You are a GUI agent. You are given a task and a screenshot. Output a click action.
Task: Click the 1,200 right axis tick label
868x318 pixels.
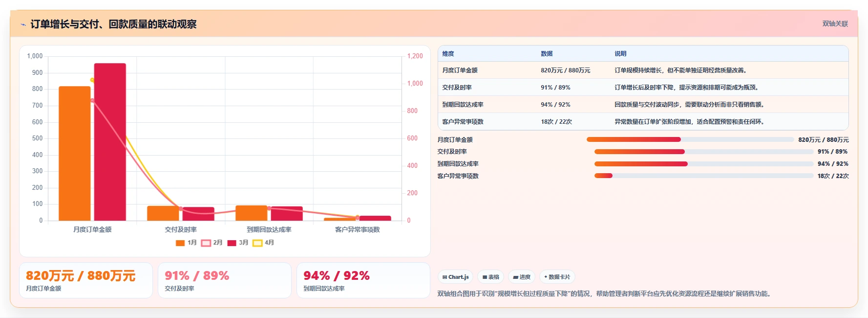pyautogui.click(x=415, y=56)
